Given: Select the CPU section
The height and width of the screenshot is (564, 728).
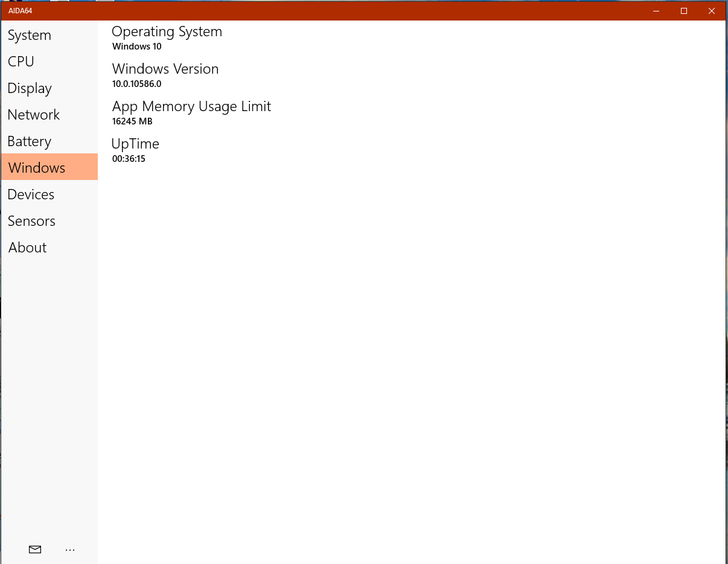Looking at the screenshot, I should 49,62.
